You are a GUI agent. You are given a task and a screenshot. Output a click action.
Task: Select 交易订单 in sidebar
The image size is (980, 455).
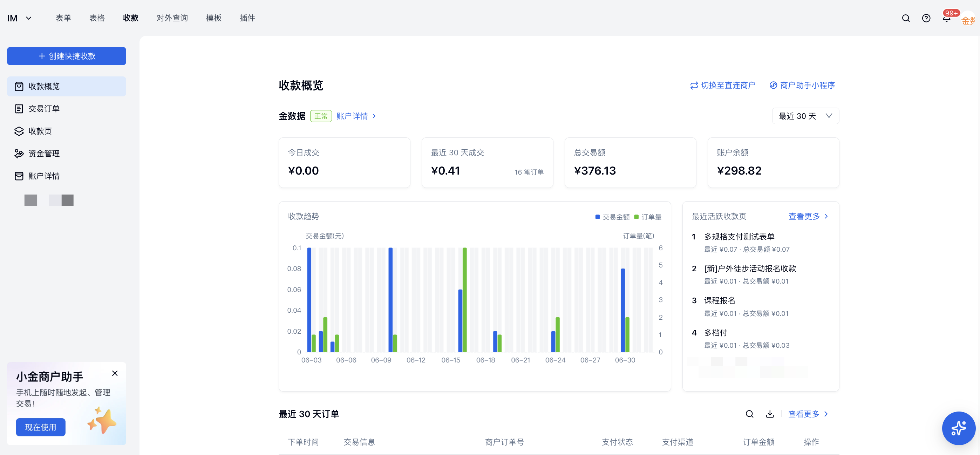click(67, 109)
